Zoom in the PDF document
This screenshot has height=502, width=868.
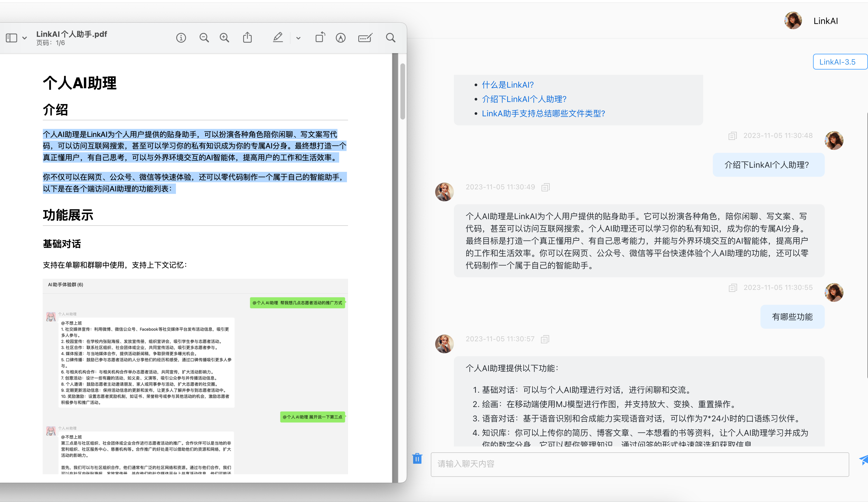pos(224,38)
